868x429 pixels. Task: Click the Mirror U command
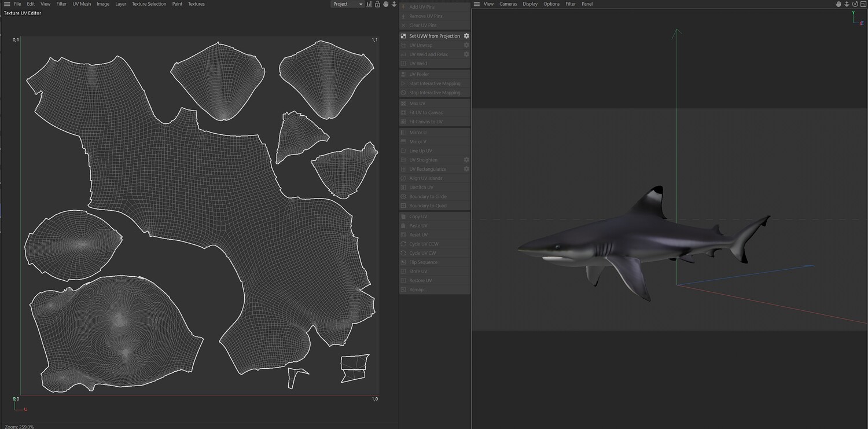pos(435,133)
